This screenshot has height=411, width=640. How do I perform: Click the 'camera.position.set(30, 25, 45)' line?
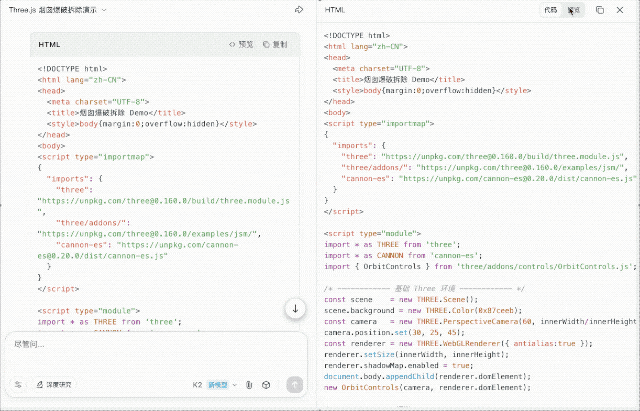pyautogui.click(x=394, y=333)
